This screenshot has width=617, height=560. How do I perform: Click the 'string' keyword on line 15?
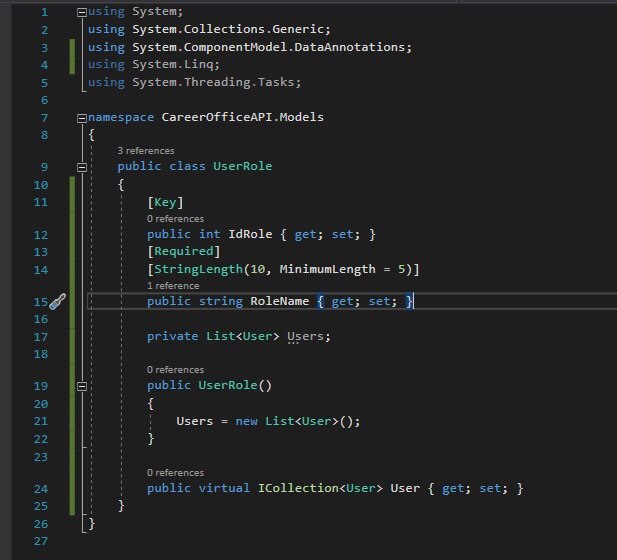(220, 301)
